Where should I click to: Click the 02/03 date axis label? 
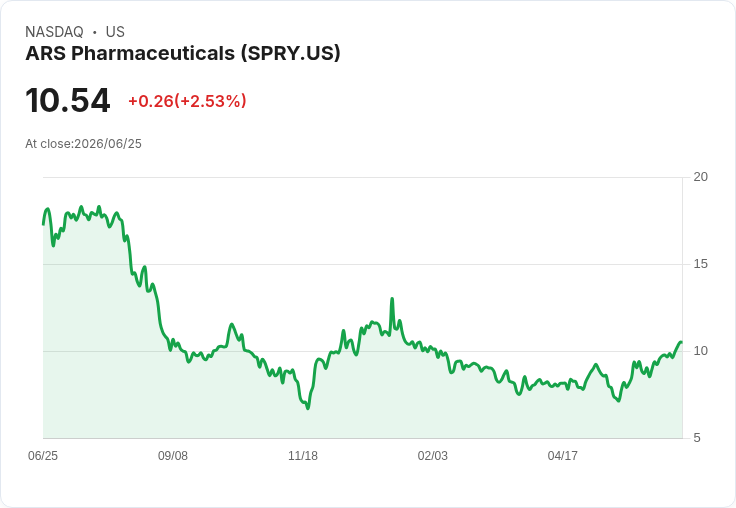point(433,456)
